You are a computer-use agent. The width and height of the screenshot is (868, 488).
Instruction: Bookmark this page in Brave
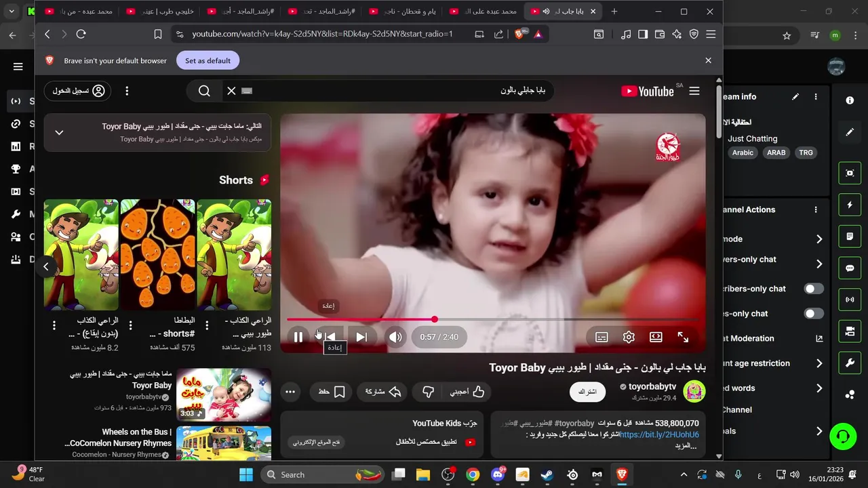pyautogui.click(x=158, y=34)
